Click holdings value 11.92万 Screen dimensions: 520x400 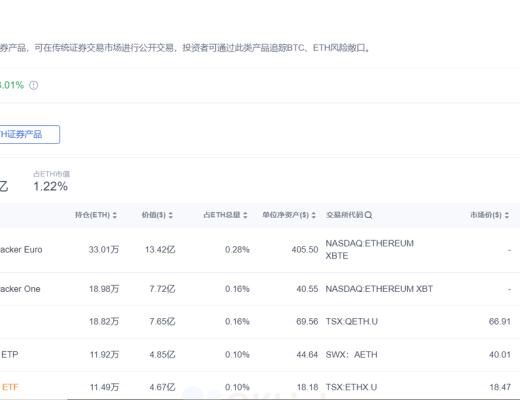click(x=104, y=354)
